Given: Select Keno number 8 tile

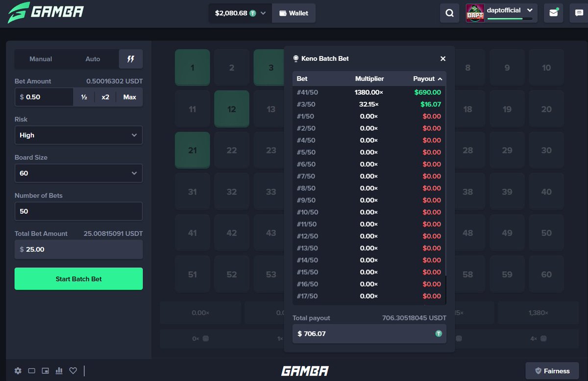Looking at the screenshot, I should [x=468, y=68].
